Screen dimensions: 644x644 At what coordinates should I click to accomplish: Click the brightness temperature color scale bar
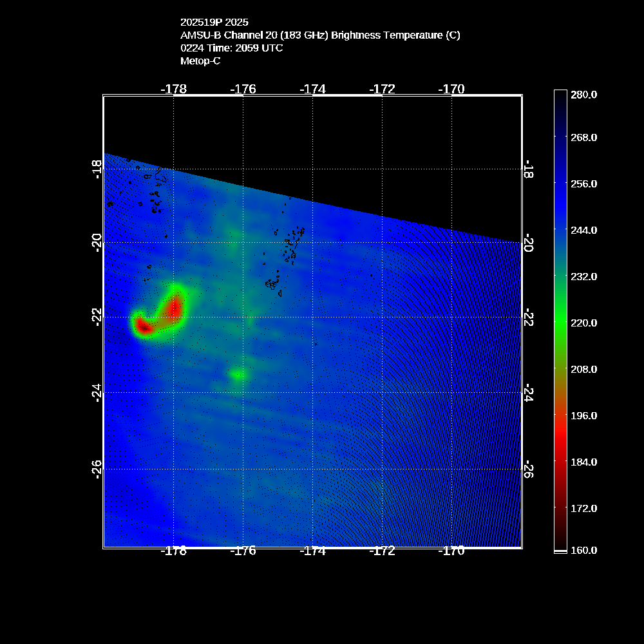click(x=560, y=321)
